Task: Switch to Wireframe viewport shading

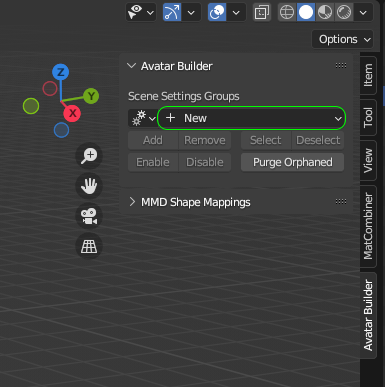Action: 287,12
